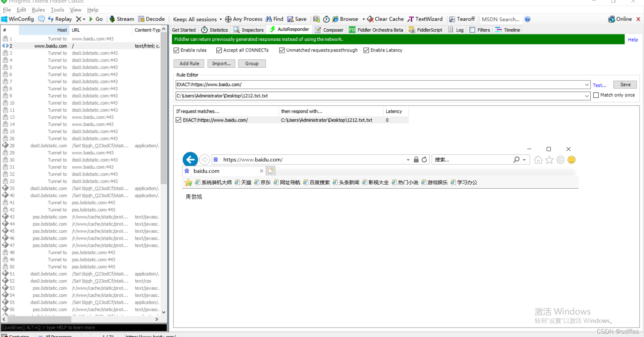Click the browser settings gear icon
644x337 pixels.
(x=560, y=160)
